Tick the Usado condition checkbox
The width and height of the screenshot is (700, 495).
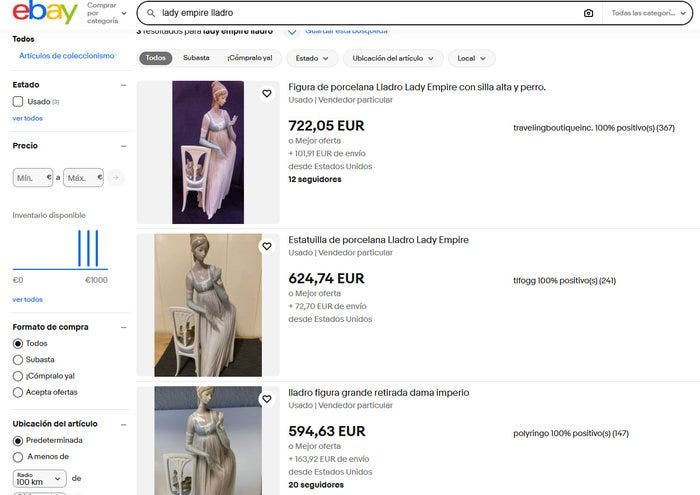point(18,101)
